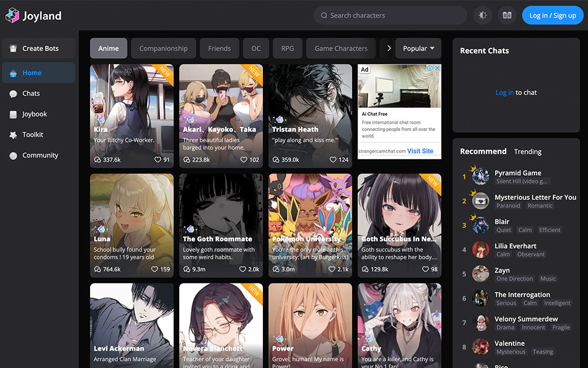Click Visit Site link in the ad
The width and height of the screenshot is (588, 368).
coord(420,151)
